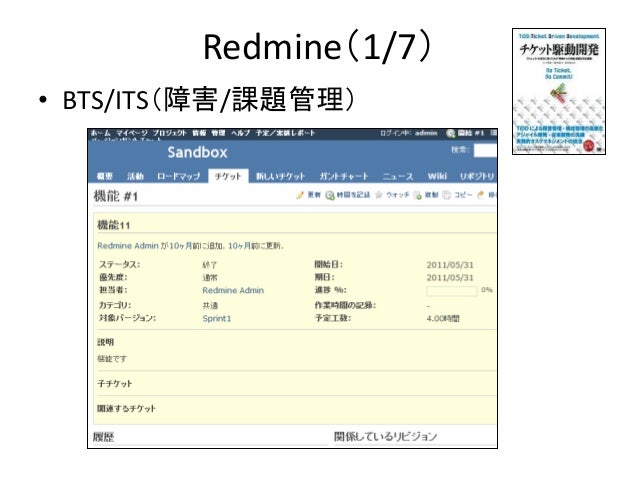Open the ニュース tab
Viewport: 638px width, 479px height.
[398, 176]
